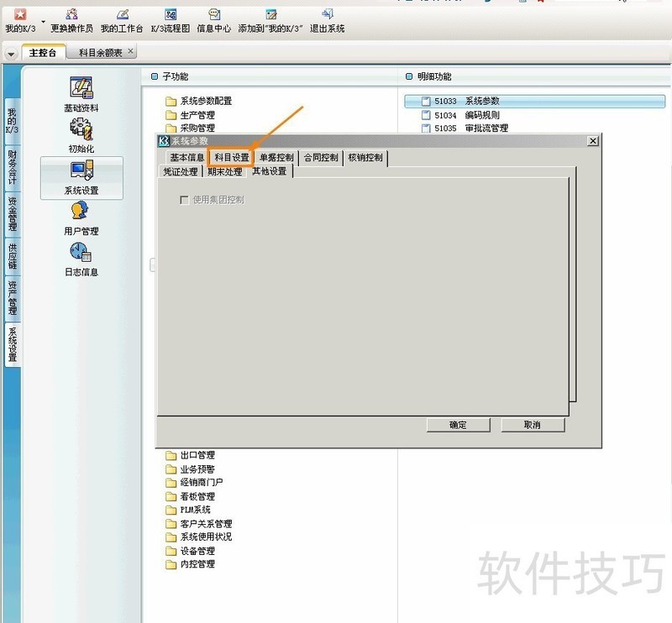Image resolution: width=672 pixels, height=623 pixels.
Task: Open 生产管理 folder
Action: coord(190,115)
